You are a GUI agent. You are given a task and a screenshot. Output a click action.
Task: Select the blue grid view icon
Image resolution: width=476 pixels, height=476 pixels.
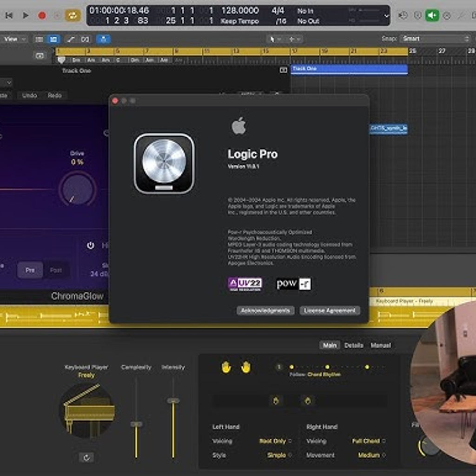click(x=53, y=39)
